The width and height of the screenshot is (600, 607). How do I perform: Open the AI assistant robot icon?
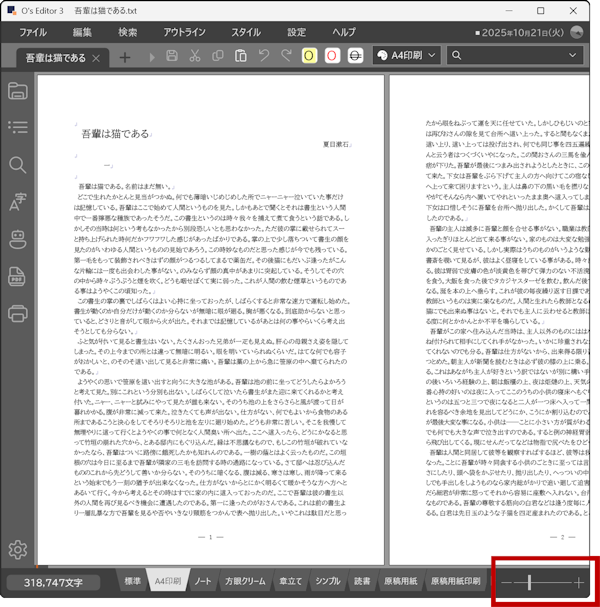pyautogui.click(x=17, y=239)
